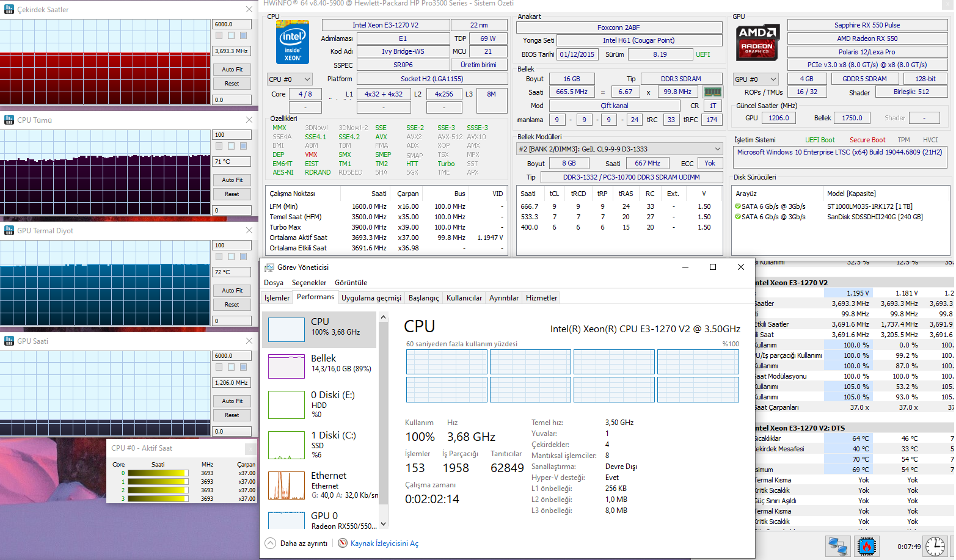Viewport: 956px width, 560px height.
Task: Select Ethernet graph thumbnail
Action: coord(286,485)
